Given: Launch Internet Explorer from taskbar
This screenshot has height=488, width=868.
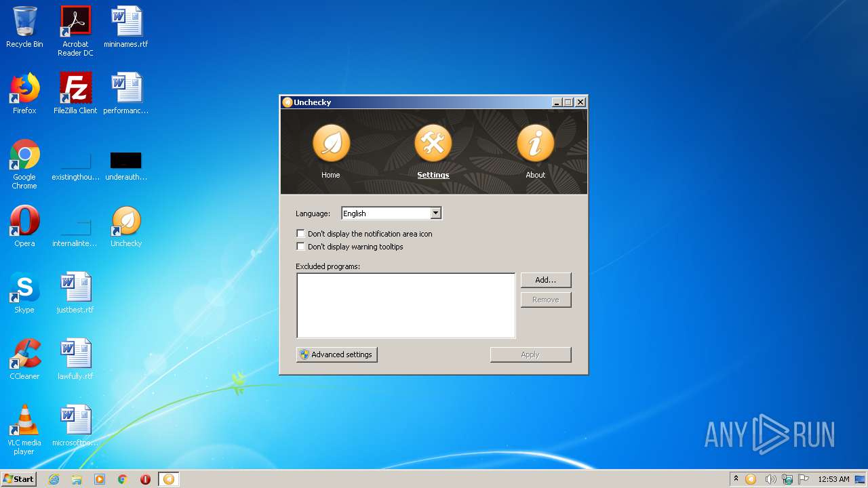Looking at the screenshot, I should click(x=54, y=479).
